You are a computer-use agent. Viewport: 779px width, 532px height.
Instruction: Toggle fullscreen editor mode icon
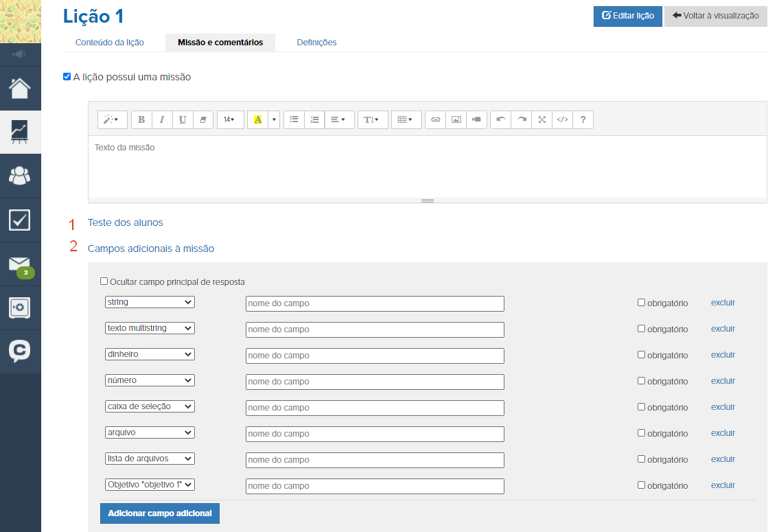542,119
